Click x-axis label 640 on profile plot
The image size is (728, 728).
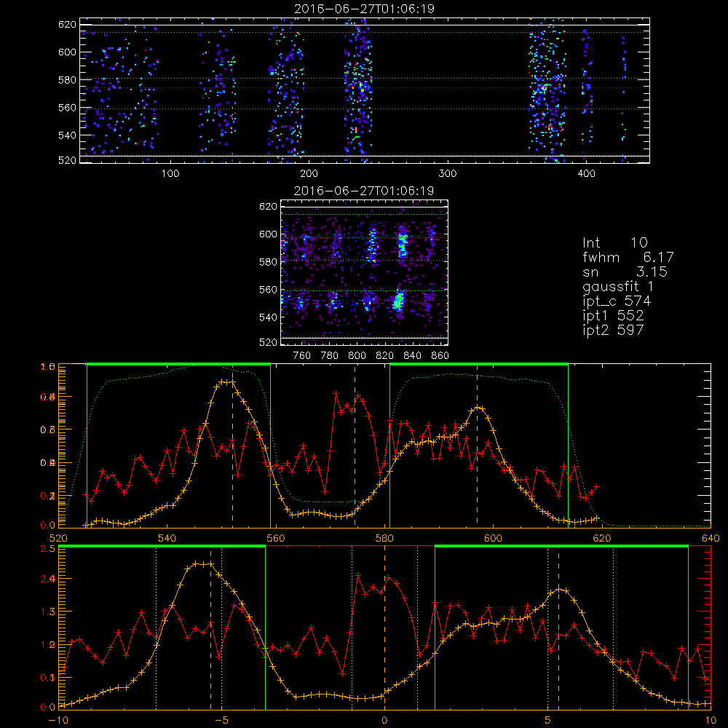tap(711, 538)
